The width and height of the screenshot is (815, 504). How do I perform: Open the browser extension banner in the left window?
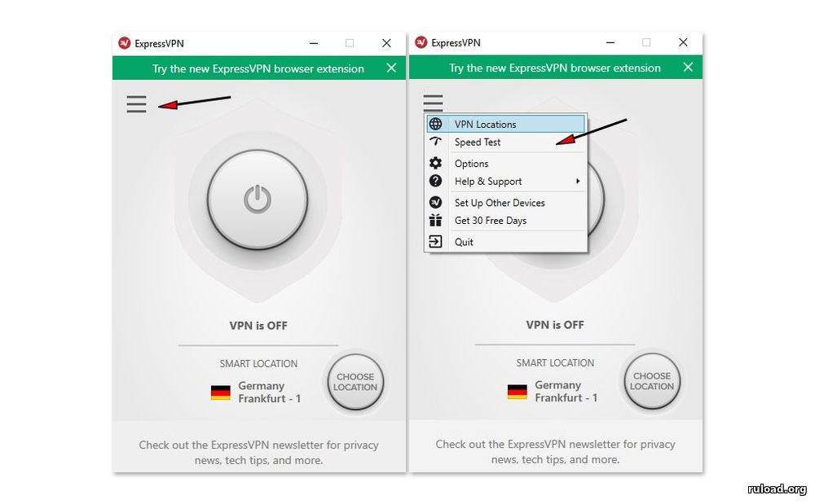(x=258, y=68)
